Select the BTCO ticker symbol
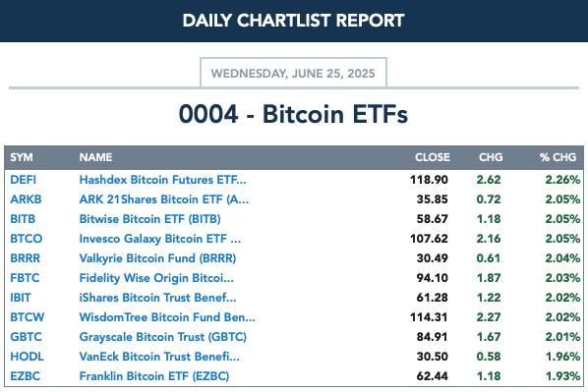Screen dimensions: 588x392 (27, 239)
